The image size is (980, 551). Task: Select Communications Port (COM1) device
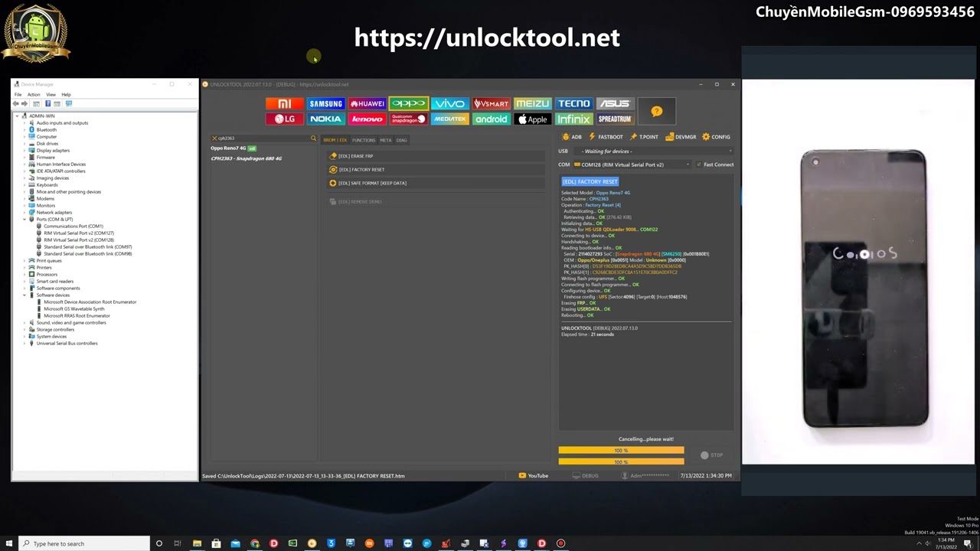point(73,227)
